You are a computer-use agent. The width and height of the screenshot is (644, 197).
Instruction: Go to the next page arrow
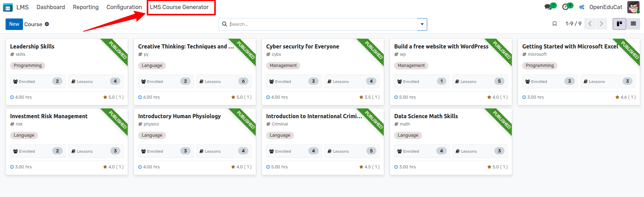[x=601, y=24]
